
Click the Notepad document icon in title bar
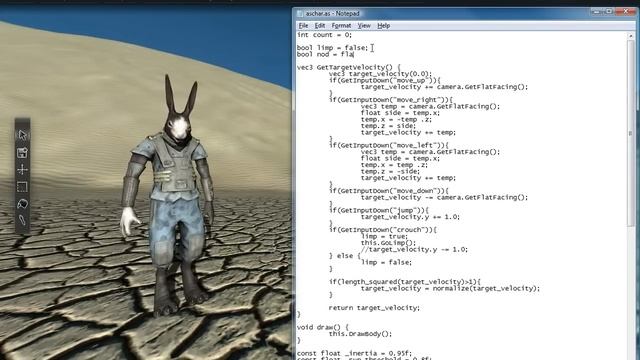pos(300,13)
